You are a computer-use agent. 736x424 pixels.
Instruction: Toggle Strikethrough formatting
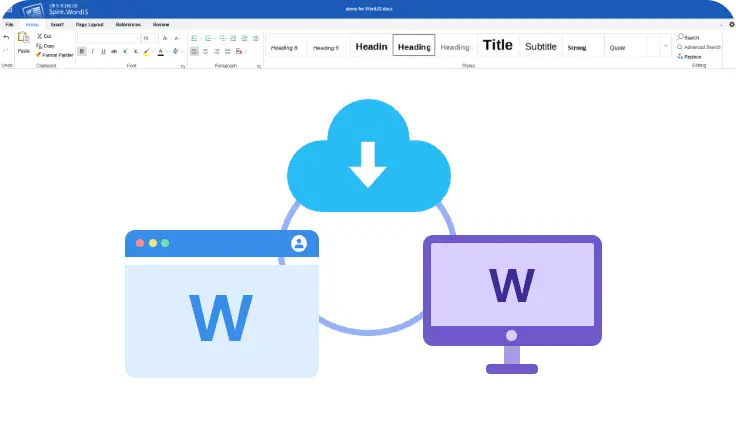[114, 51]
